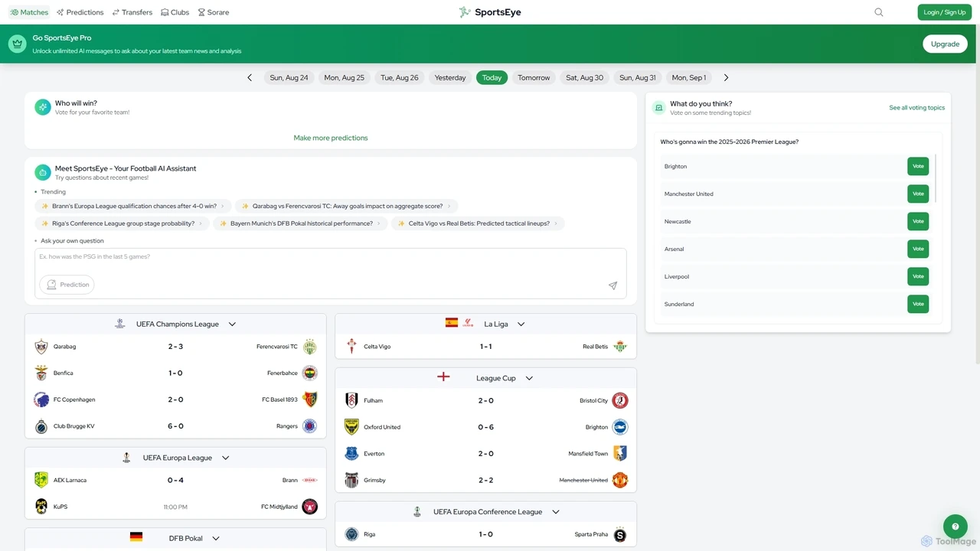Screen dimensions: 980x551
Task: Click the AEK Larnaca crest
Action: click(x=41, y=480)
